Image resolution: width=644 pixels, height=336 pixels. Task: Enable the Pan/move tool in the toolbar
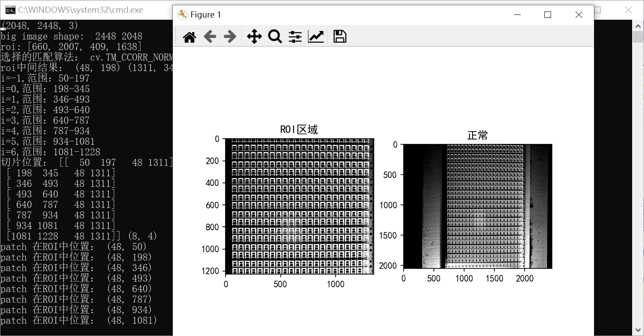254,37
